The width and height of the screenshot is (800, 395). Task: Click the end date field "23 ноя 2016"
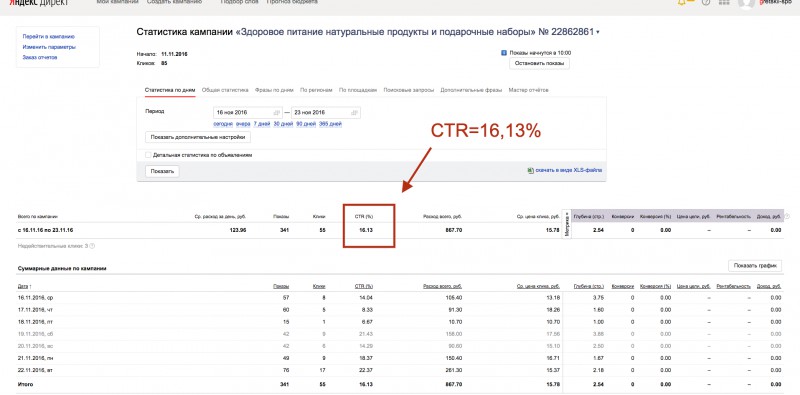tap(326, 112)
